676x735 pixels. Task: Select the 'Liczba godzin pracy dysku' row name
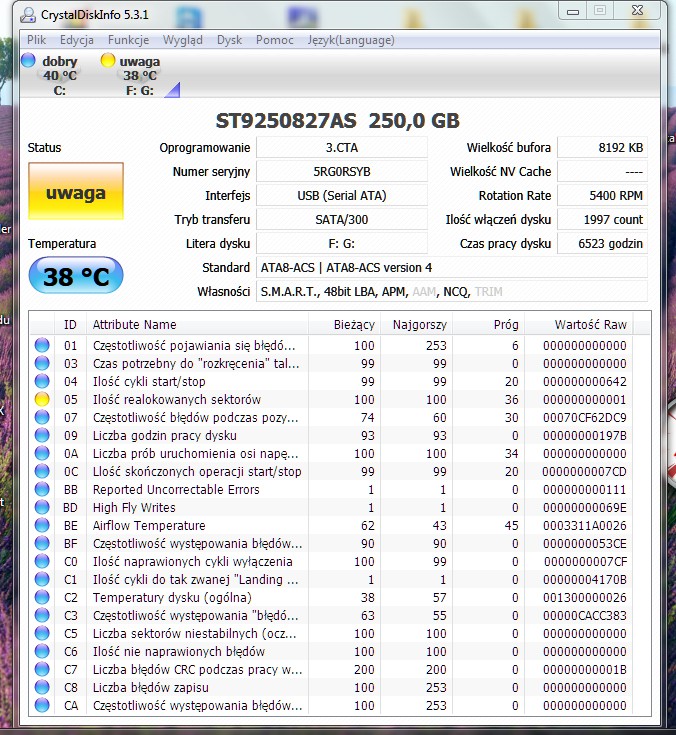(x=165, y=435)
